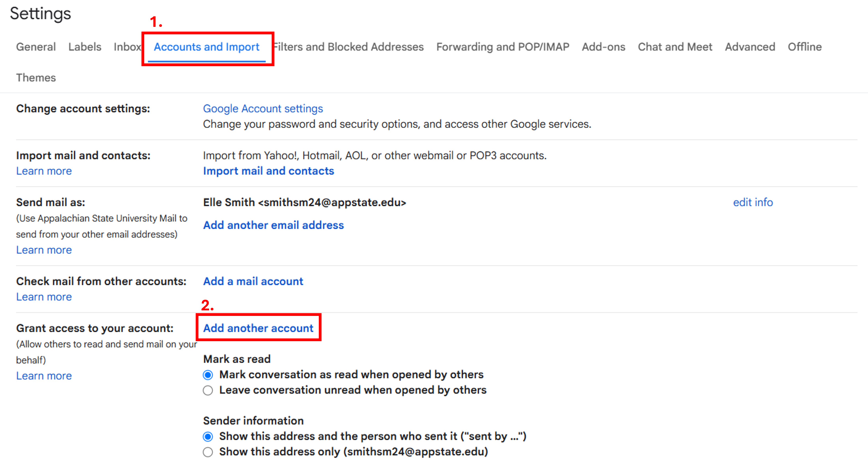Switch to the Labels tab
Viewport: 868px width, 464px height.
[x=85, y=47]
